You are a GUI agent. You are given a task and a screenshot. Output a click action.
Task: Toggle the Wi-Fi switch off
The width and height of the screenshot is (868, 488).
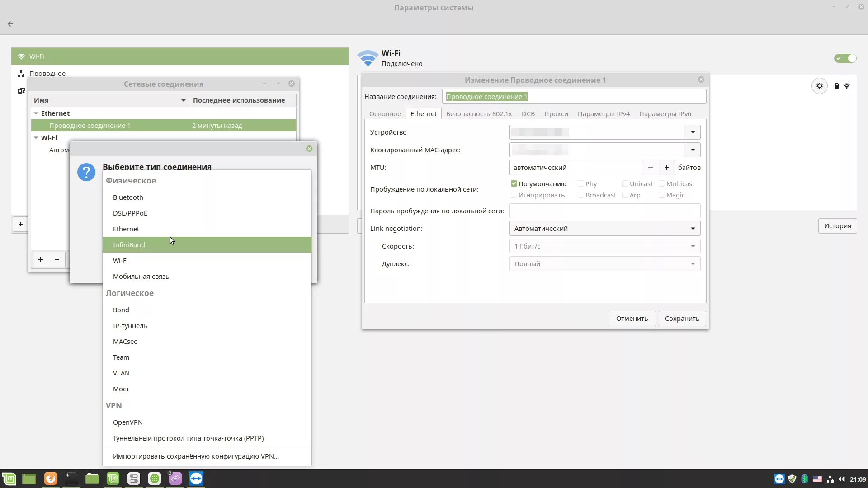click(845, 58)
